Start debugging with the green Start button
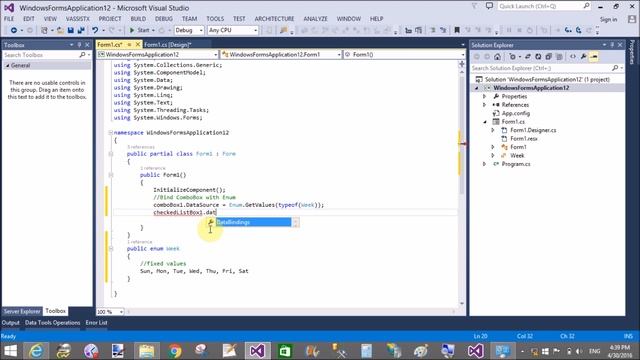The width and height of the screenshot is (640, 360). point(139,30)
